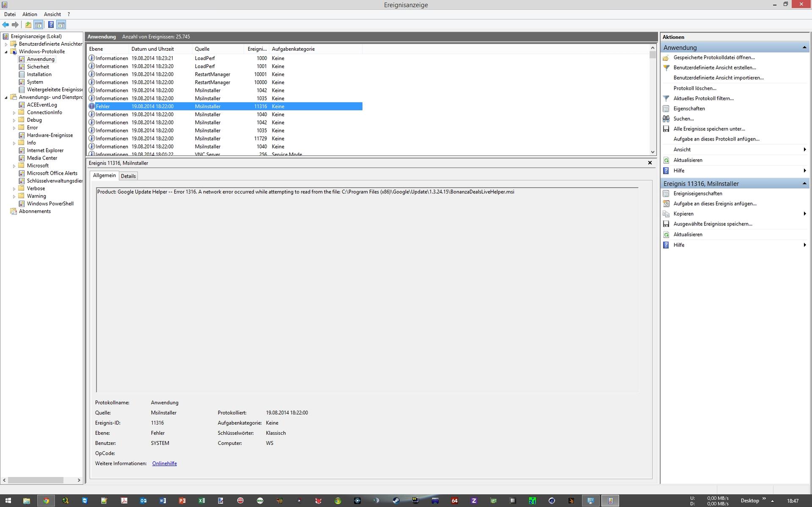Expand the Benutzerdefinierte Ansichten tree node

tap(6, 44)
